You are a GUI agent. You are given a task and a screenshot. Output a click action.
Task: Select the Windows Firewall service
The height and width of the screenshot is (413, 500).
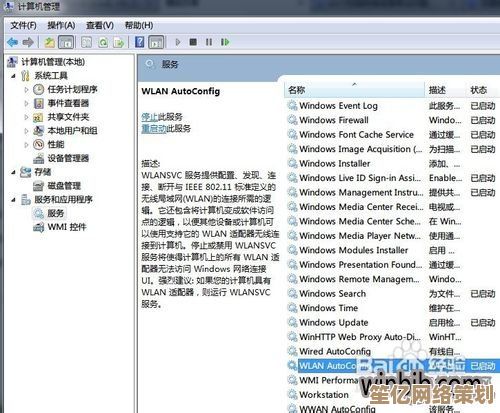(393, 120)
